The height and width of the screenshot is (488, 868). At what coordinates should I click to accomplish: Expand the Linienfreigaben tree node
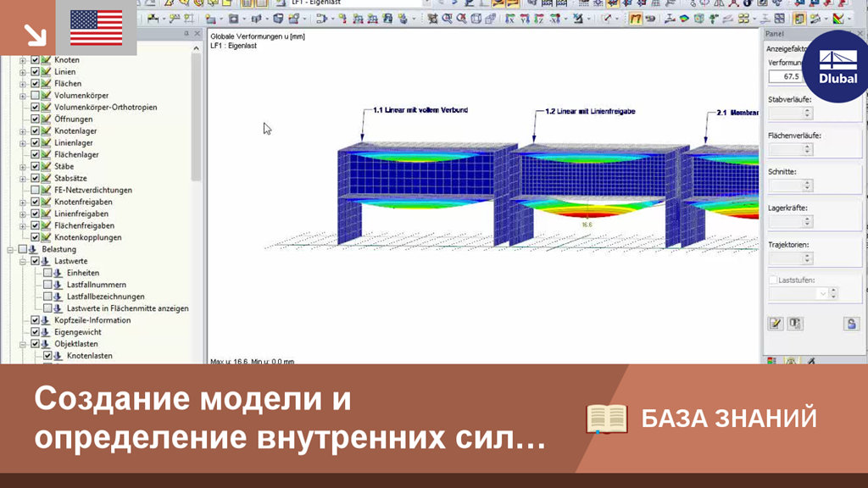[x=23, y=213]
